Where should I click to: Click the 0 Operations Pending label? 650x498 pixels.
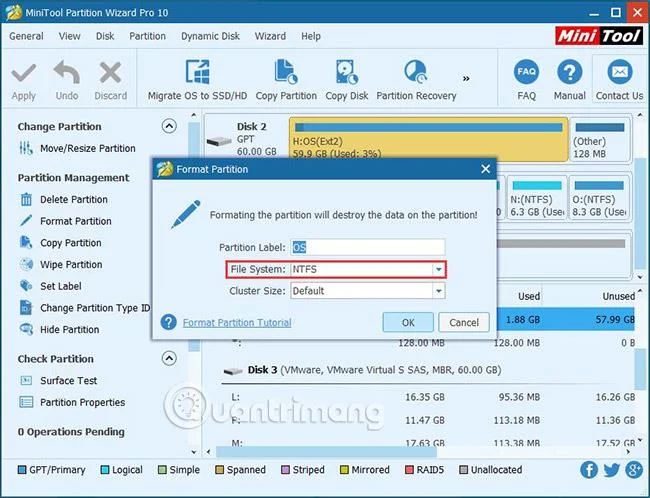[71, 432]
